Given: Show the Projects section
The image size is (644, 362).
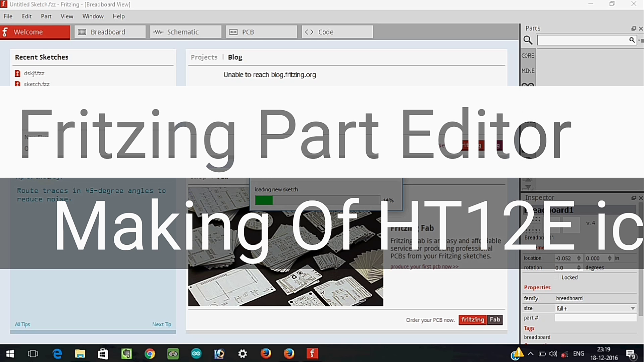Looking at the screenshot, I should tap(204, 57).
